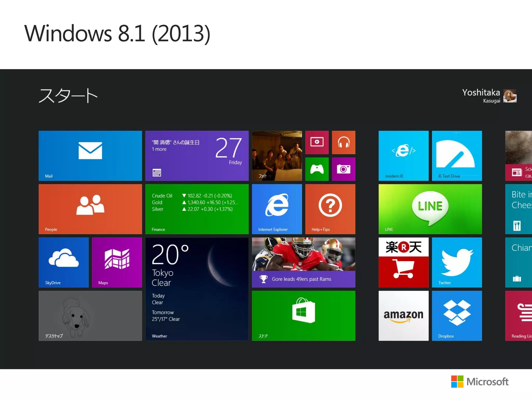Open the Travel tile with suitcase icon
This screenshot has width=532, height=399.
point(519,262)
